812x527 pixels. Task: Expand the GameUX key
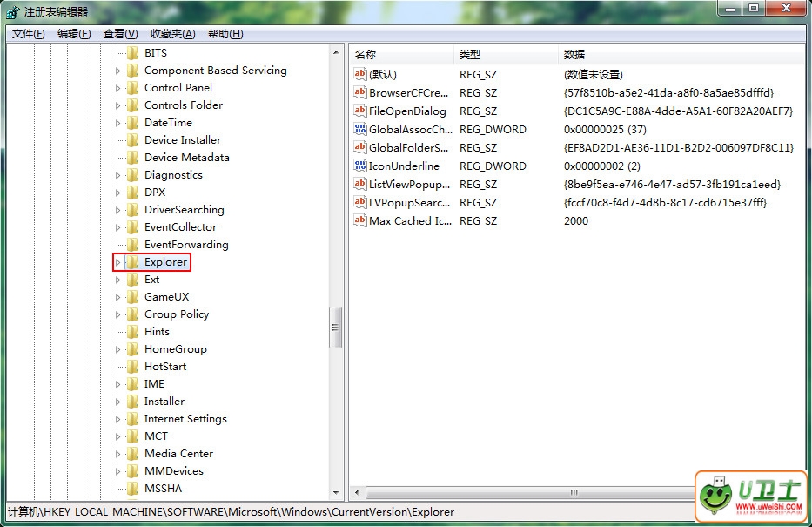tap(118, 297)
